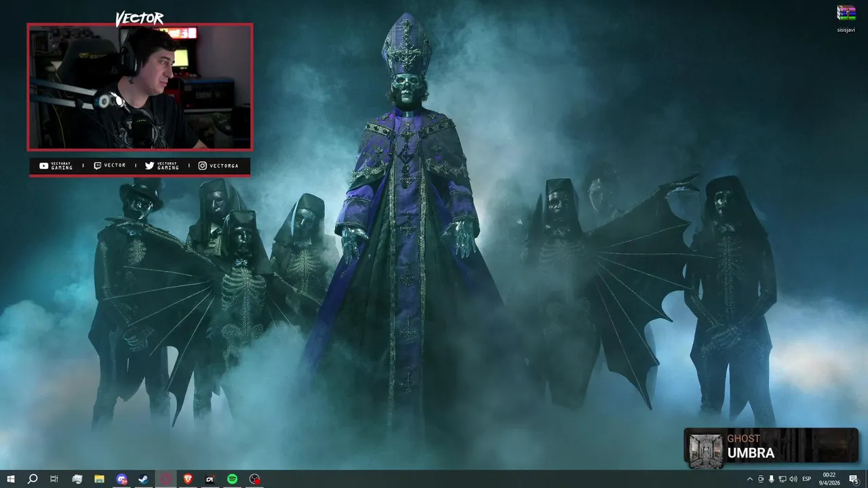Open the volume speaker tray icon
This screenshot has height=488, width=868.
pos(793,479)
